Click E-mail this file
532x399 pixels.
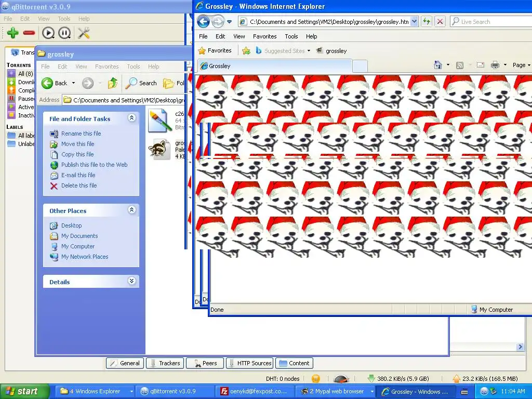coord(78,175)
